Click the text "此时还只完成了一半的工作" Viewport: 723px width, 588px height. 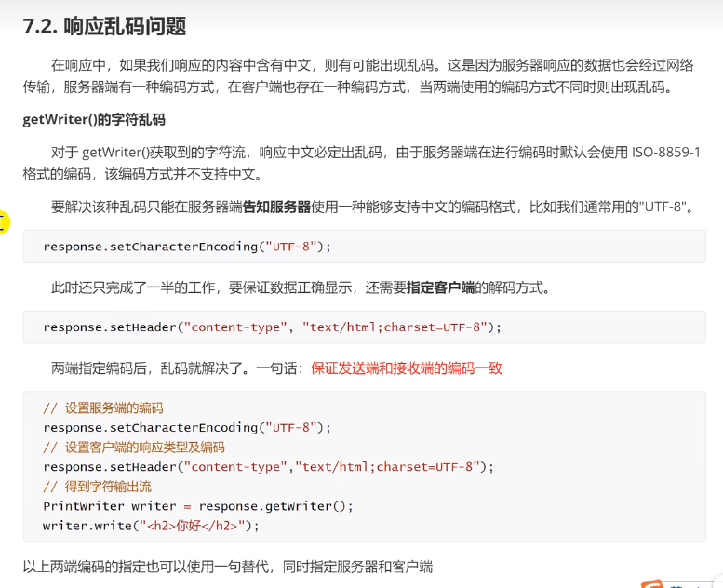tap(133, 287)
